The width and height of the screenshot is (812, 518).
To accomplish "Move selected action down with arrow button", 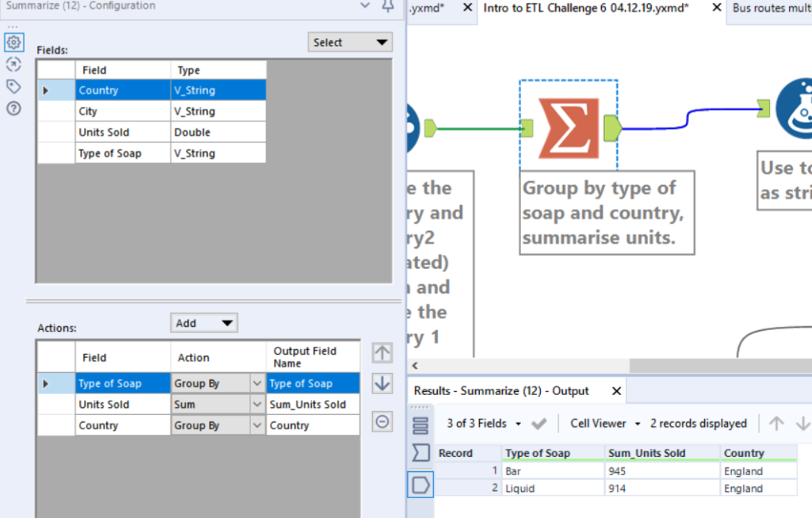I will pos(383,383).
